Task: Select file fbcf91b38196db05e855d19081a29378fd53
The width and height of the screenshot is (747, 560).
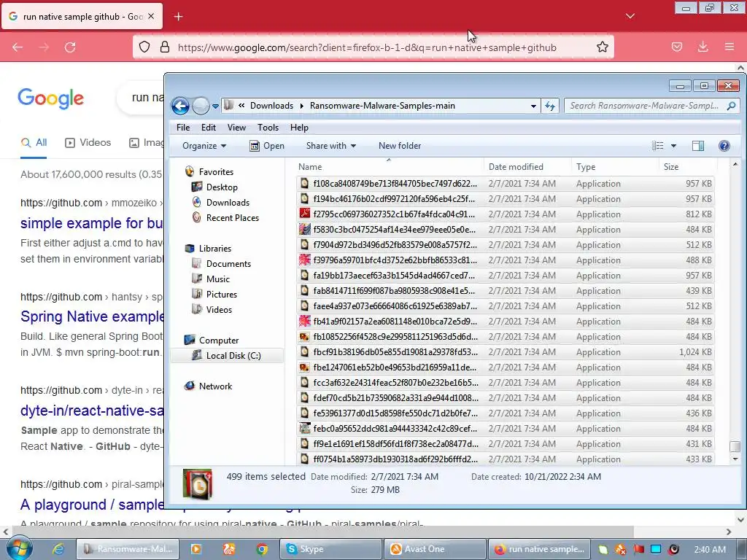Action: point(505,352)
